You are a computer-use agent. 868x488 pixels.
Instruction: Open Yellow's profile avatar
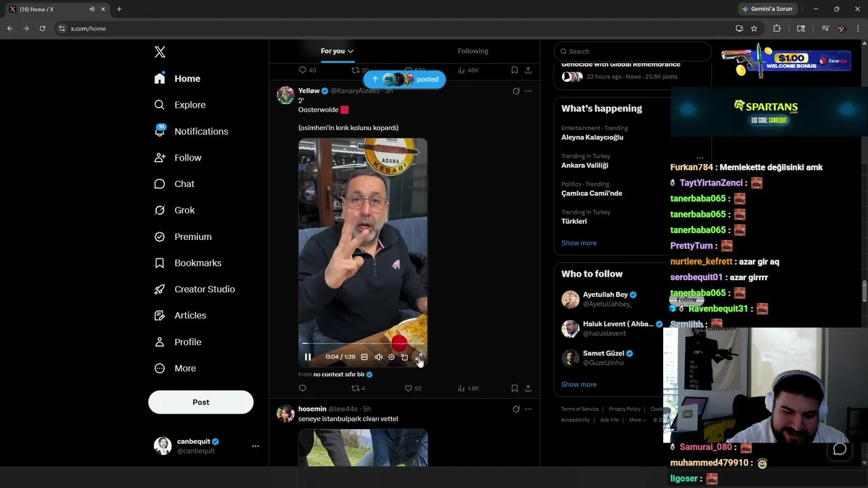[x=285, y=95]
